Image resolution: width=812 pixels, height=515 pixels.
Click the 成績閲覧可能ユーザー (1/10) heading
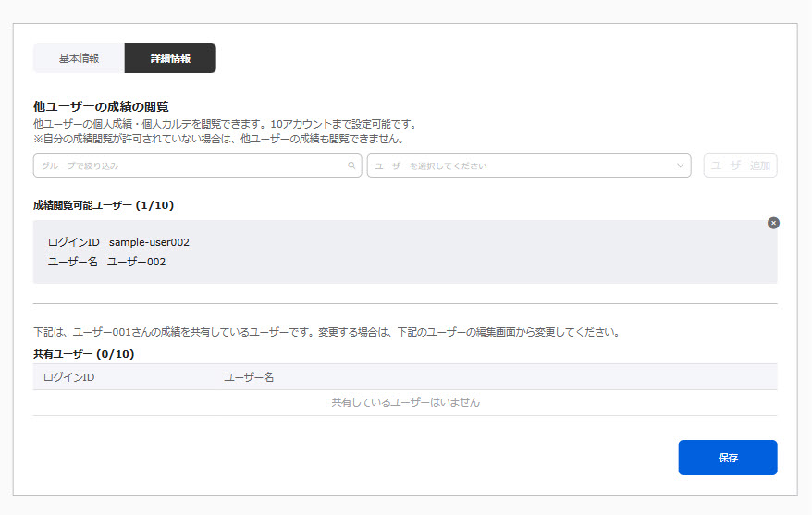coord(104,205)
